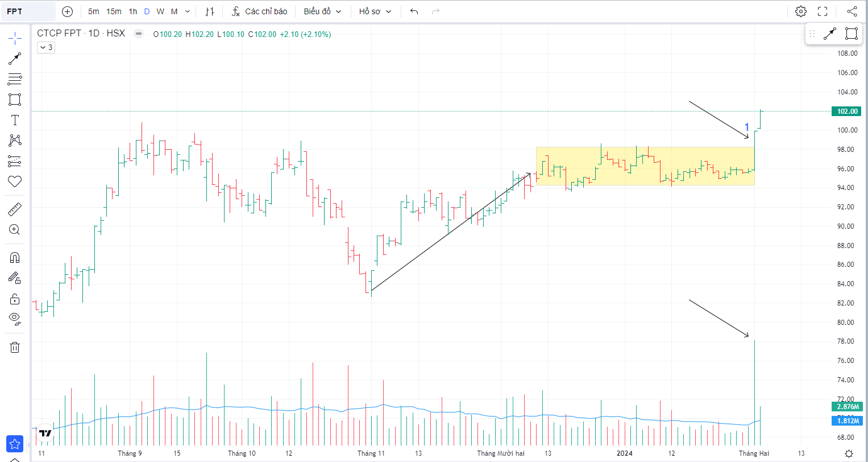Click the 2024 label on the time axis

pyautogui.click(x=625, y=453)
